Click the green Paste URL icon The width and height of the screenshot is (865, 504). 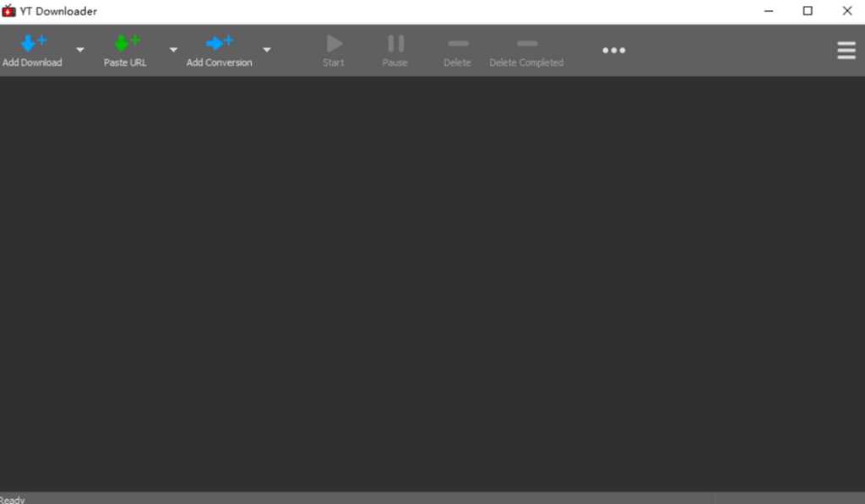(125, 44)
